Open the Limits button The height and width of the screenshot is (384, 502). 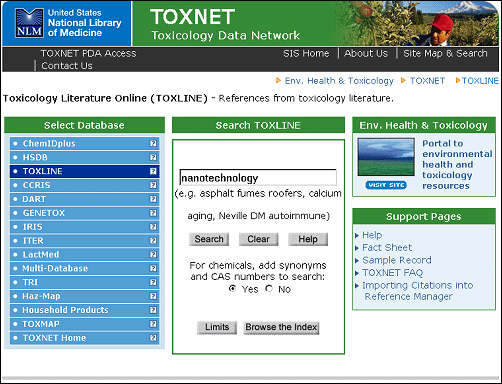pyautogui.click(x=217, y=327)
